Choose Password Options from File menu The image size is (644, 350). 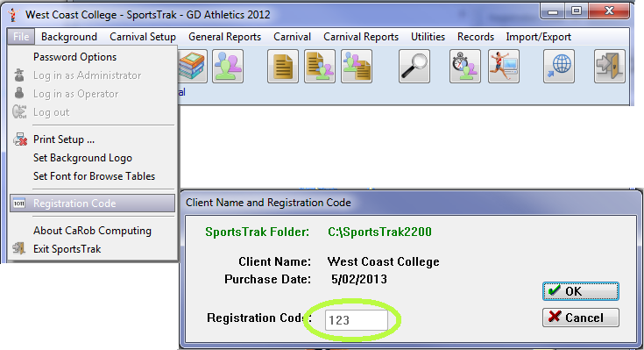92,57
